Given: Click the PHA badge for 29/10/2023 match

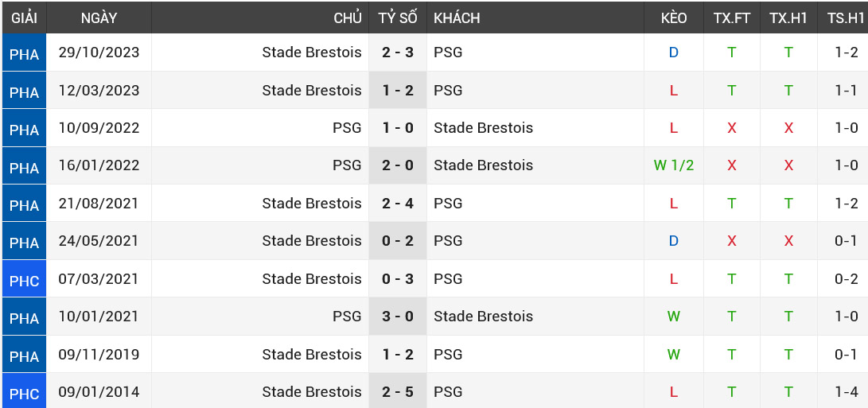Looking at the screenshot, I should [x=24, y=53].
